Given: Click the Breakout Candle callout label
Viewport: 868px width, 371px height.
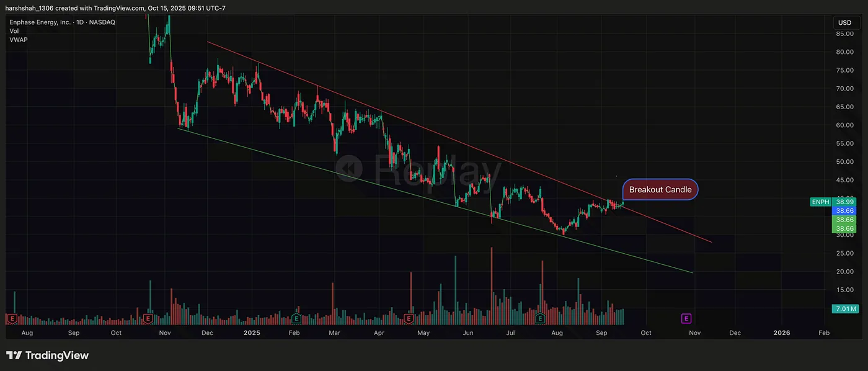Looking at the screenshot, I should pos(660,189).
